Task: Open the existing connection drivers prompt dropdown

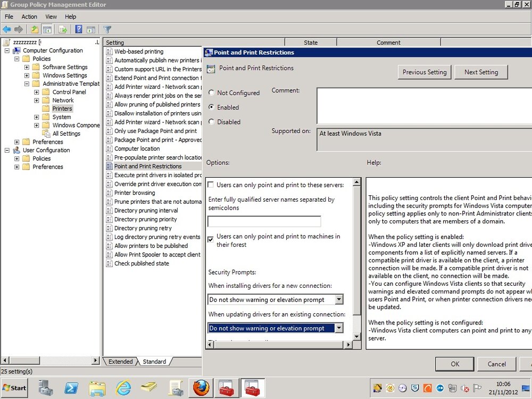Action: click(339, 328)
